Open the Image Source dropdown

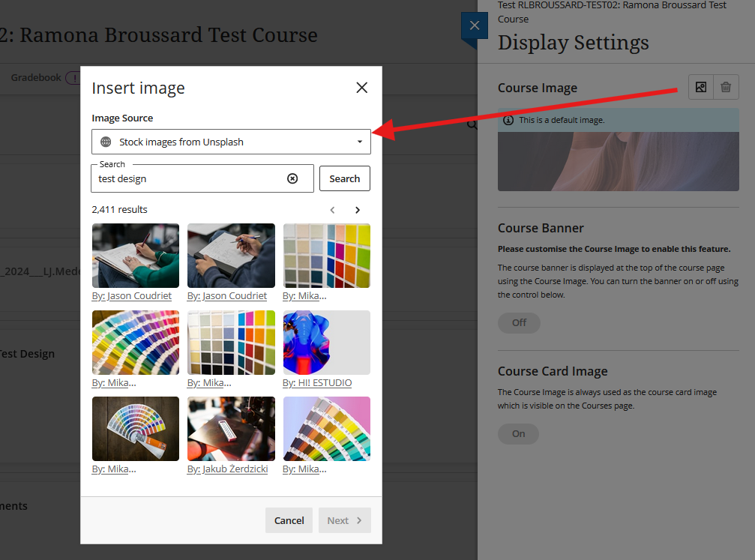click(x=231, y=142)
